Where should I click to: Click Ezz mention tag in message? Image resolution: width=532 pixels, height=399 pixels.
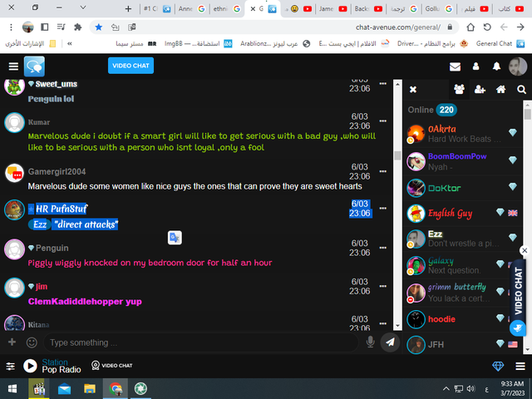click(x=40, y=224)
